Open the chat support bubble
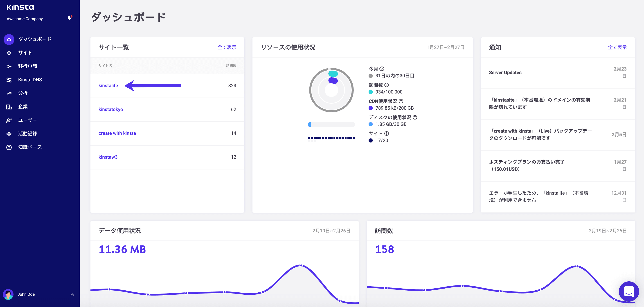Screen dimensions: 644x307 [628, 291]
